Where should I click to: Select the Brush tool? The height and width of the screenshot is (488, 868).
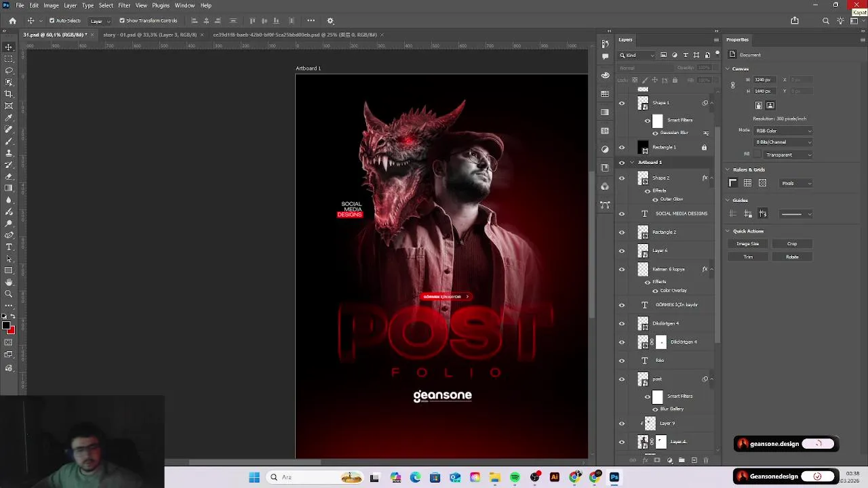9,141
